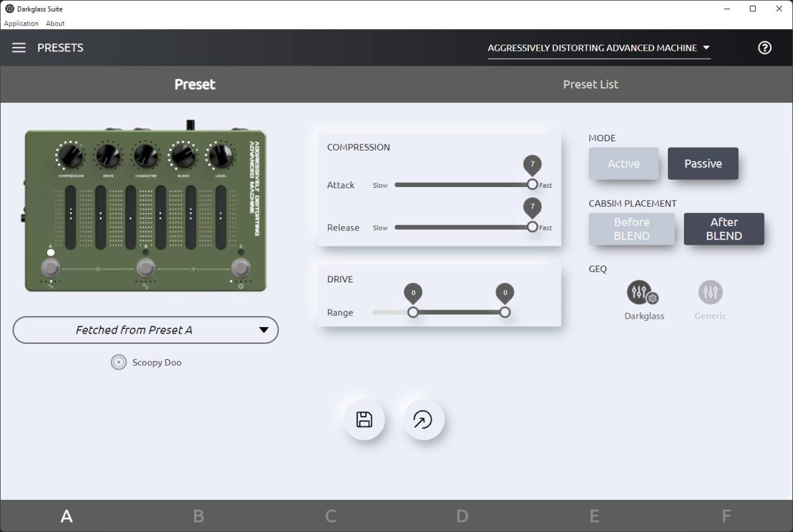Click the Release slider handle
793x532 pixels.
click(x=532, y=227)
